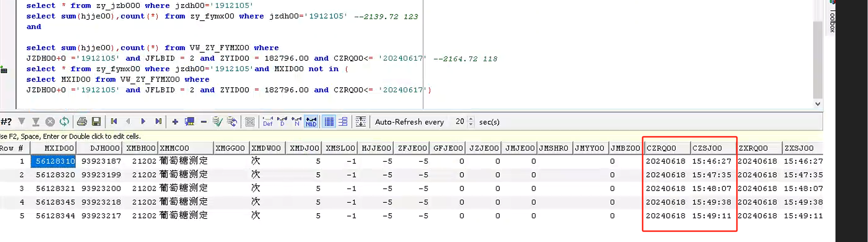Viewport: 868px width, 242px height.
Task: Click the 葡萄糖测定 cell in row 5
Action: [185, 216]
